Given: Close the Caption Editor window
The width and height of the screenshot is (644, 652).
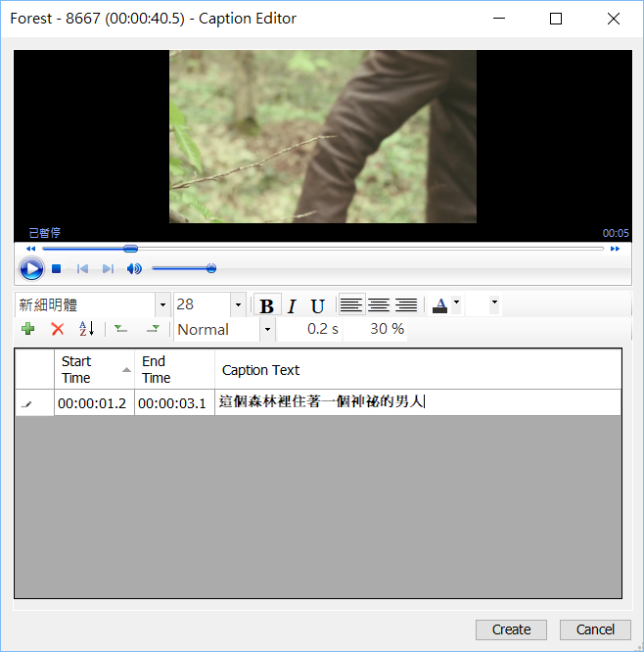Looking at the screenshot, I should click(x=614, y=19).
